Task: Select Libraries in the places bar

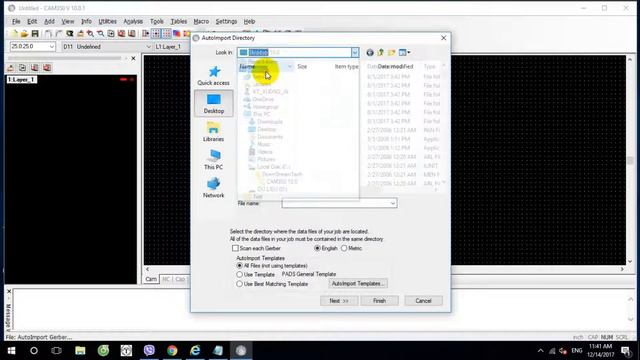Action: tap(213, 132)
